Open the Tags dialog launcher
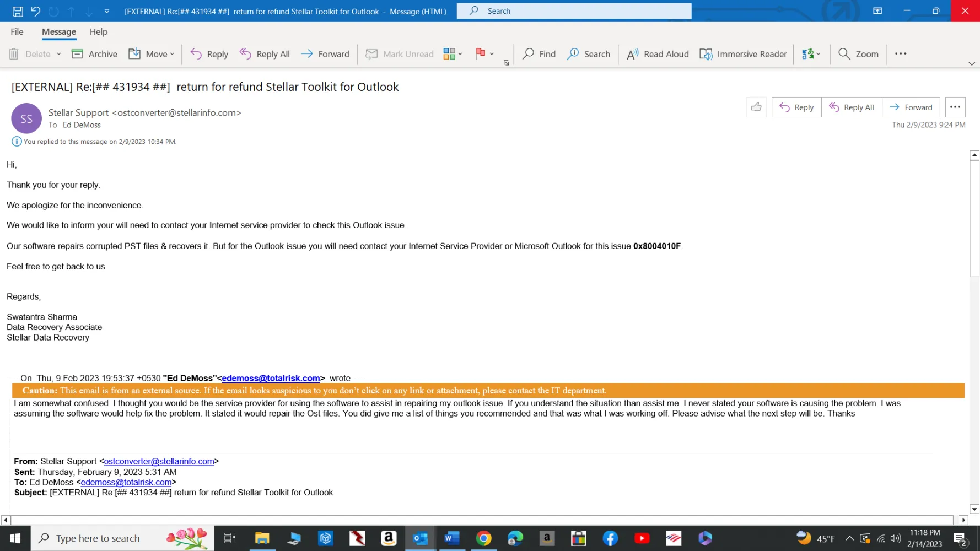This screenshot has height=551, width=980. click(506, 63)
